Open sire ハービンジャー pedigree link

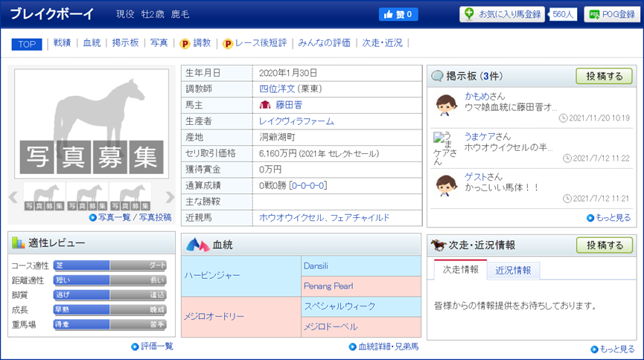tap(212, 275)
